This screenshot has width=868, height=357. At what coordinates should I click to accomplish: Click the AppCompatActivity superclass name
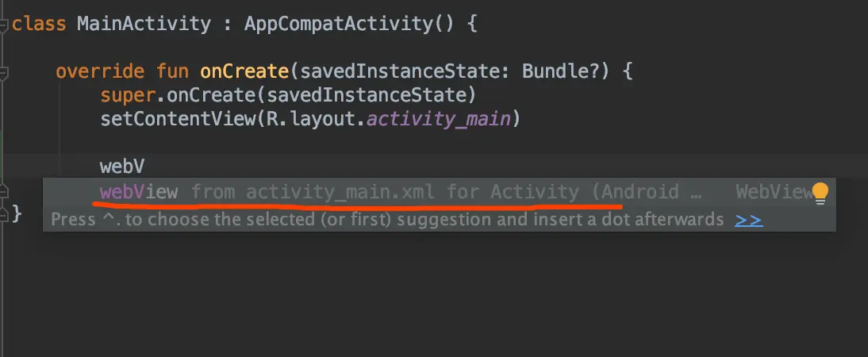click(x=337, y=25)
